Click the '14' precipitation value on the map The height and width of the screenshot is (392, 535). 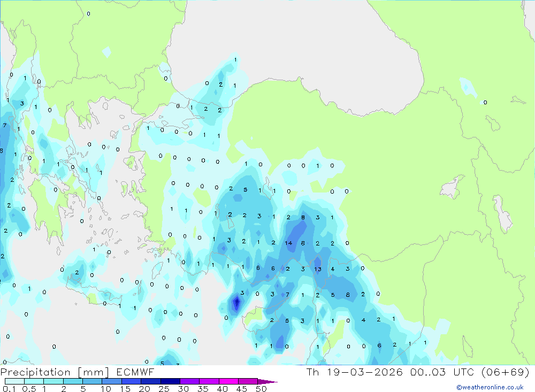tap(288, 243)
